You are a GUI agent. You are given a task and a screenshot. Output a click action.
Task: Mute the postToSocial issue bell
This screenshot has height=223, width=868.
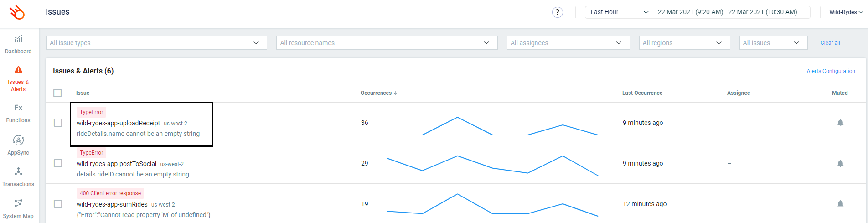(840, 163)
